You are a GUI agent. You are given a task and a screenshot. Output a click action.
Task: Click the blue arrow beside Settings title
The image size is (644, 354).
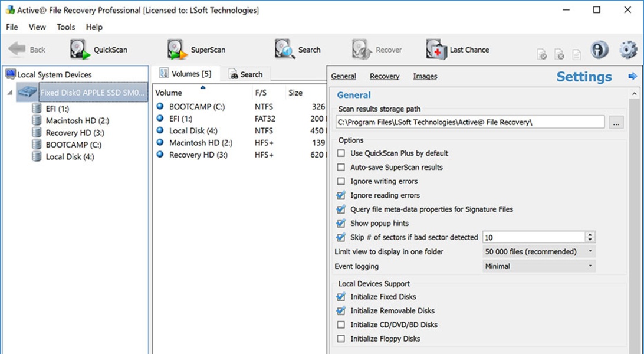coord(633,77)
